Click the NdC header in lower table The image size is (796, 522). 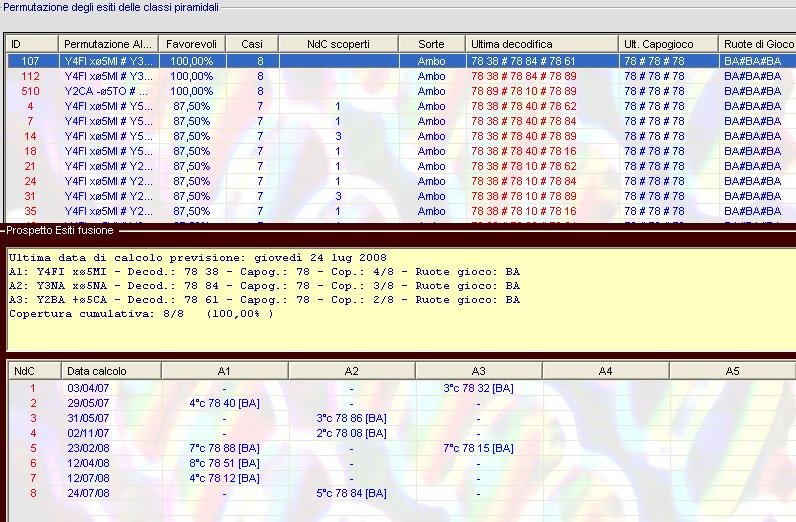pyautogui.click(x=35, y=371)
